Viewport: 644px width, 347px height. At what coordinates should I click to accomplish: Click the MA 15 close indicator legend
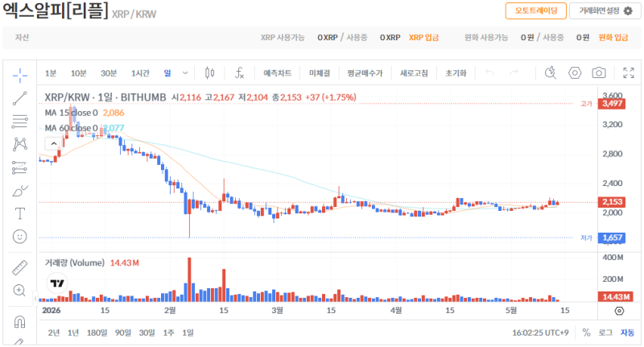[x=72, y=113]
